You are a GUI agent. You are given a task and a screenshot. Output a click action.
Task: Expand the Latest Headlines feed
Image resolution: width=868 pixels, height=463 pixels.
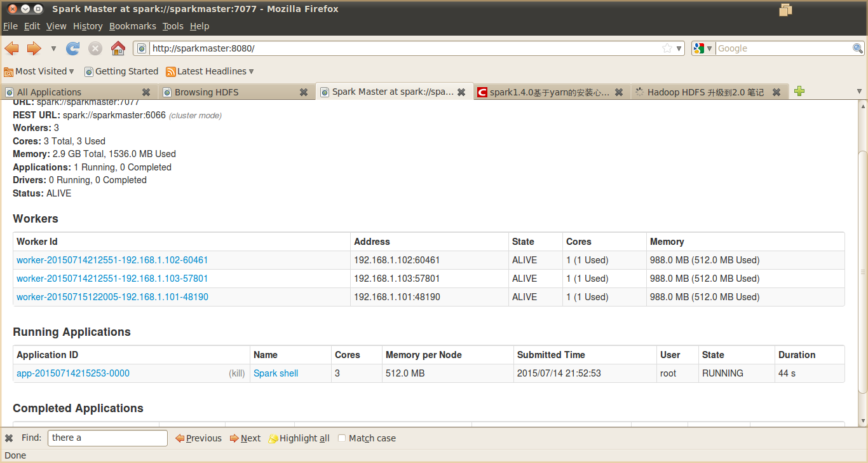210,71
